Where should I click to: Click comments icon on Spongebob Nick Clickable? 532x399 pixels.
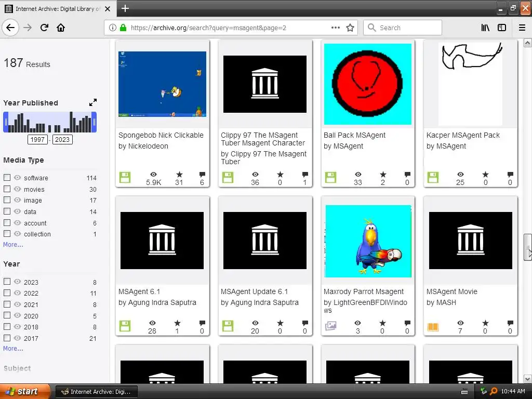202,175
